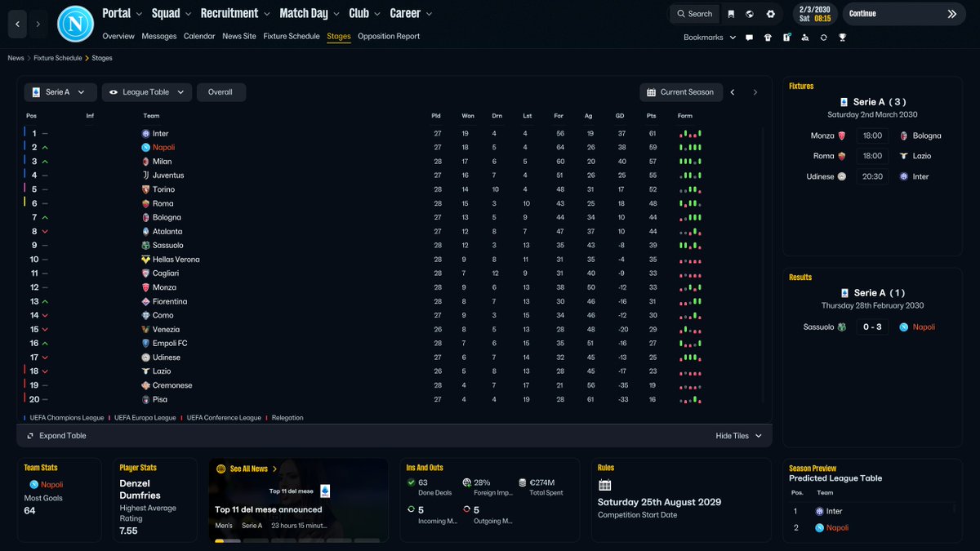
Task: Open the Sassuolo 0 - 3 result score
Action: [x=872, y=327]
